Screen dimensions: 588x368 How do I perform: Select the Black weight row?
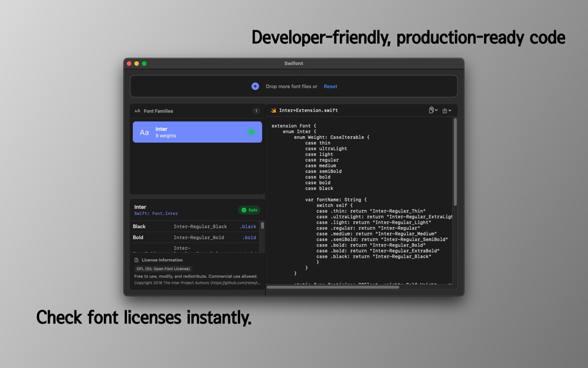(x=195, y=226)
